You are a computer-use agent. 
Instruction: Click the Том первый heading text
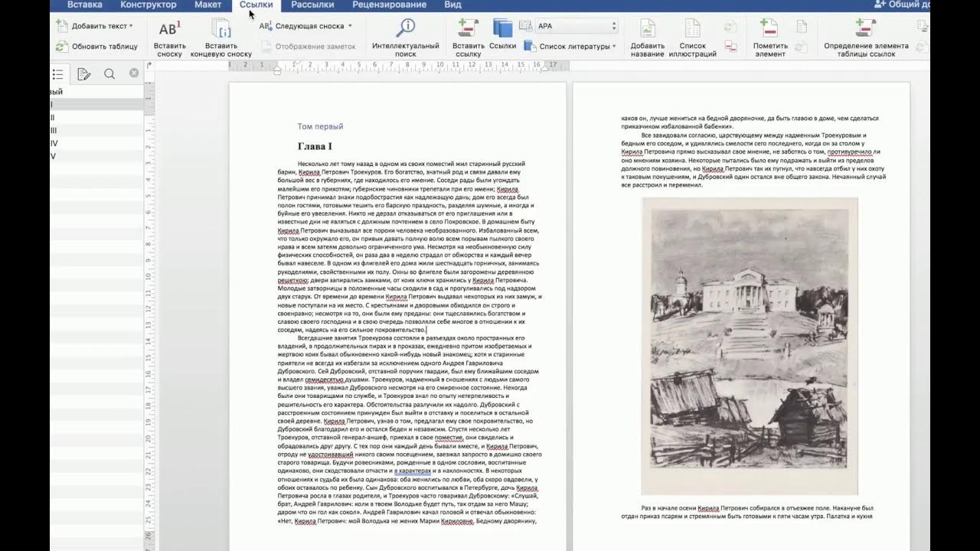[320, 126]
